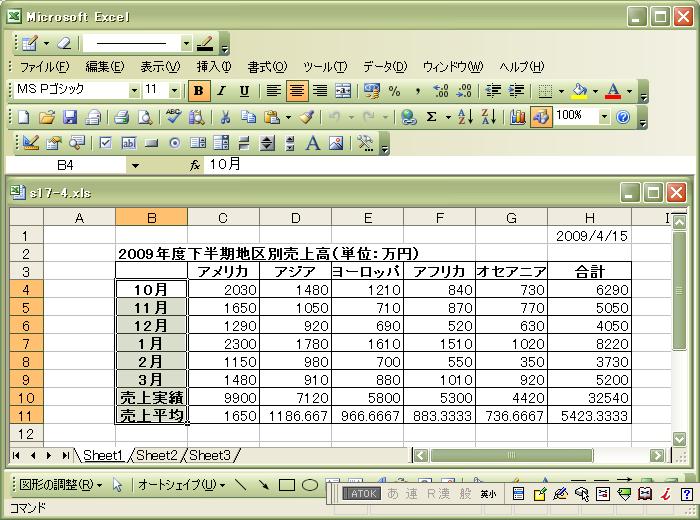700x520 pixels.
Task: Open Excel Help question icon
Action: point(623,117)
